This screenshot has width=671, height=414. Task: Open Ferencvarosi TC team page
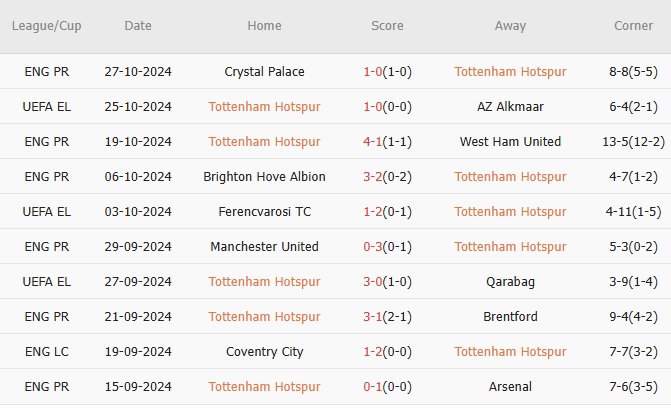(264, 212)
